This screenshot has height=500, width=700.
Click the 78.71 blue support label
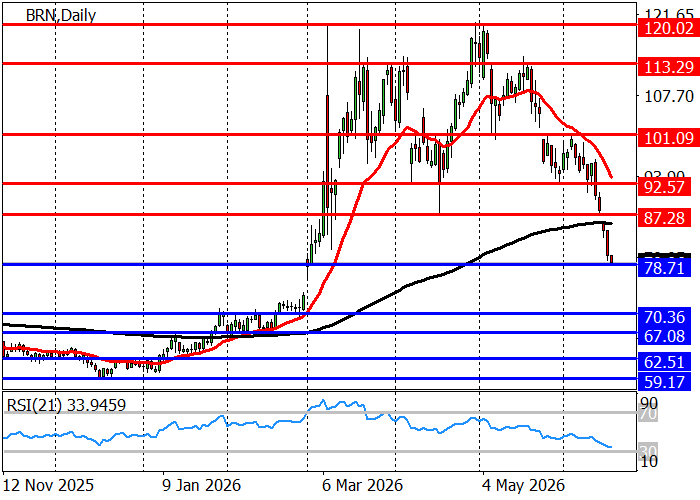(664, 268)
